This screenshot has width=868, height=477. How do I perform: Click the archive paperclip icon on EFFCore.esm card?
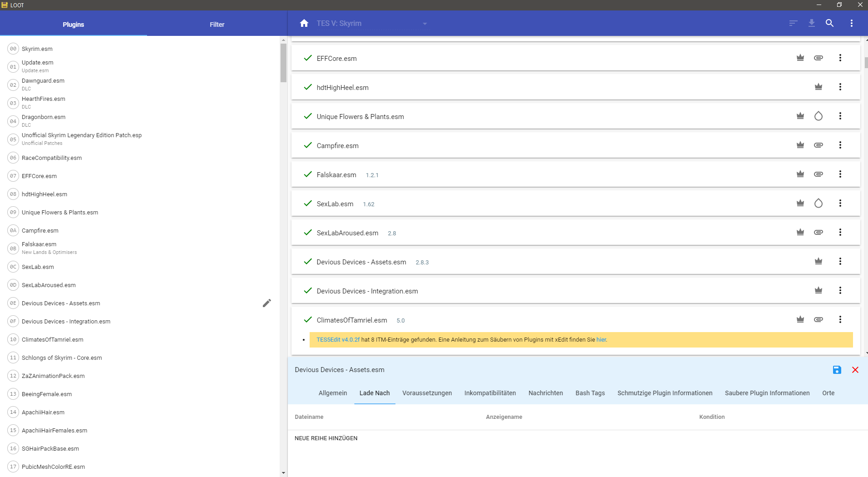pos(819,58)
